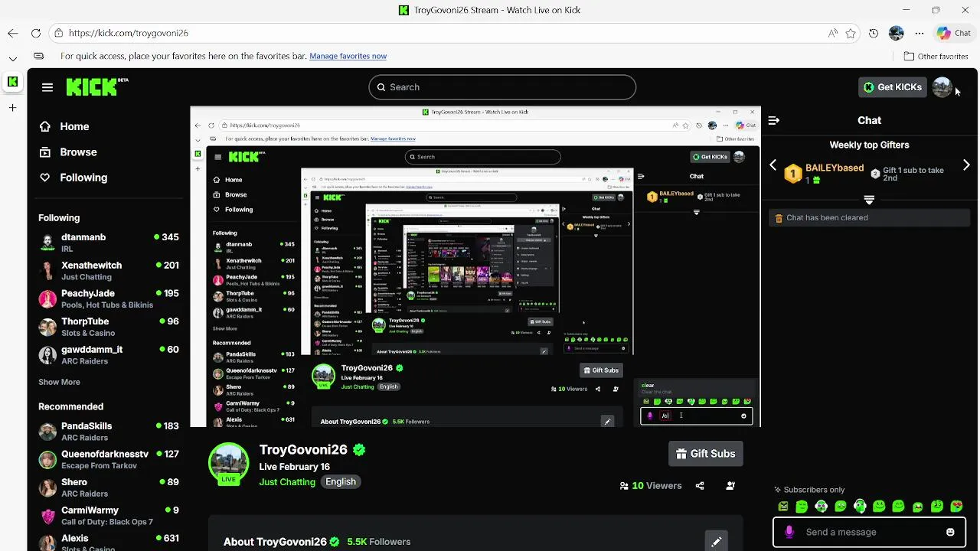
Task: Click TroyGovoni26 live avatar
Action: click(x=229, y=463)
